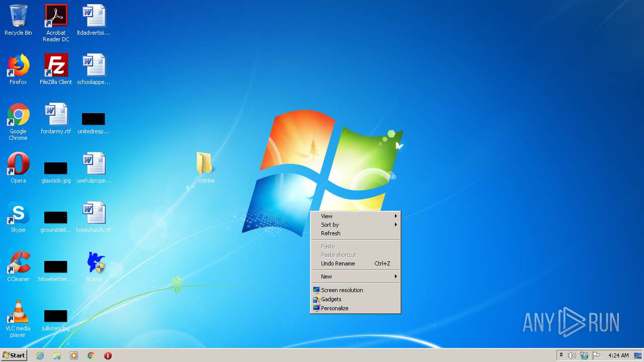Select the Firefox desktop shortcut
This screenshot has height=362, width=644.
point(18,70)
